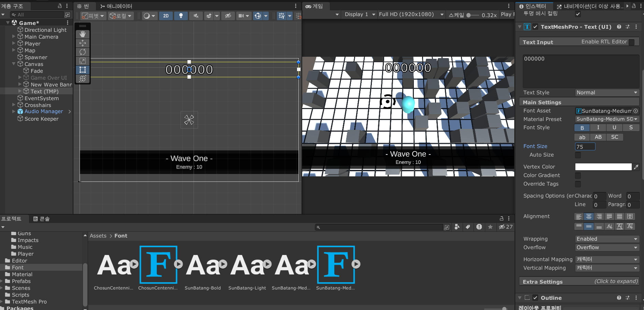Open the Full HD resolution dropdown
The width and height of the screenshot is (644, 310).
(x=411, y=14)
